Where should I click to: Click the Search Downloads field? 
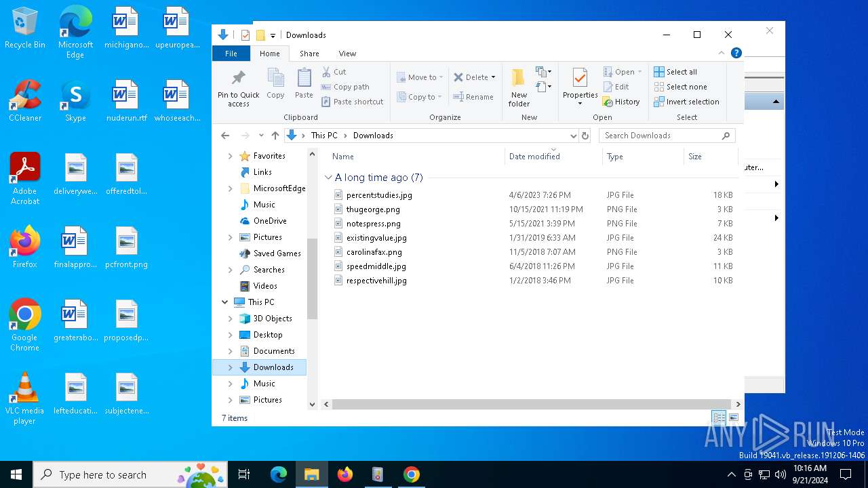tap(667, 136)
